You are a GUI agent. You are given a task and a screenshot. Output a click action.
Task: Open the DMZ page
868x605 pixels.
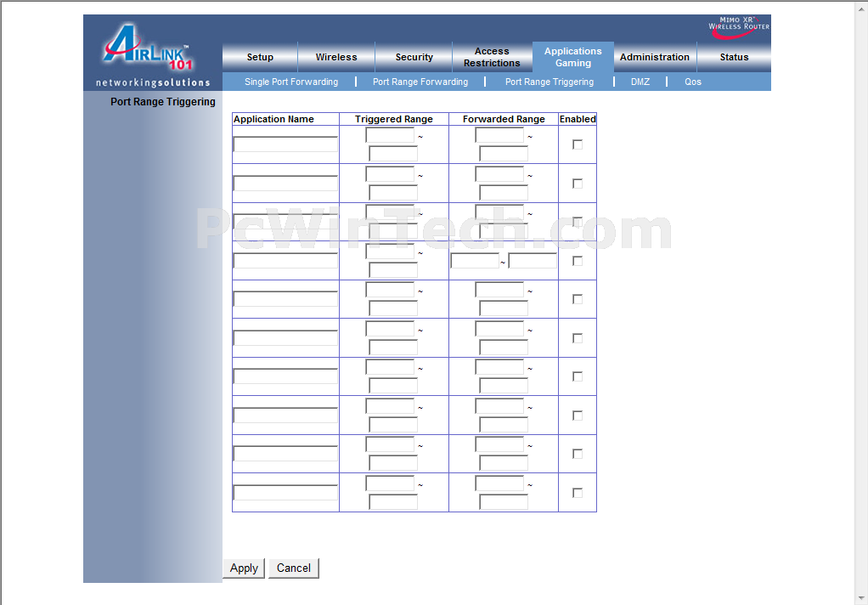tap(640, 82)
